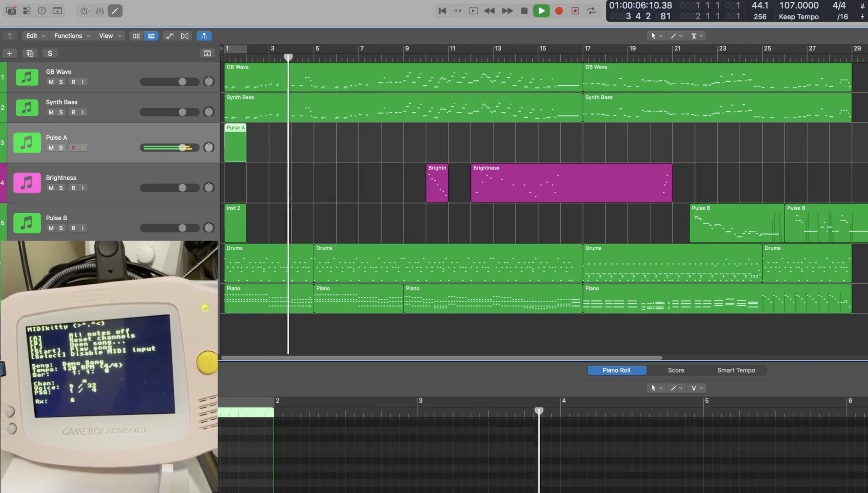Select the long Brightness region at bar 12
Viewport: 868px width, 493px height.
572,183
